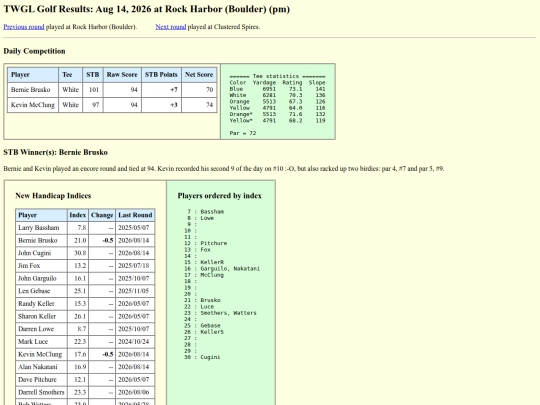Image resolution: width=540 pixels, height=405 pixels.
Task: Open the Next round link
Action: (171, 27)
